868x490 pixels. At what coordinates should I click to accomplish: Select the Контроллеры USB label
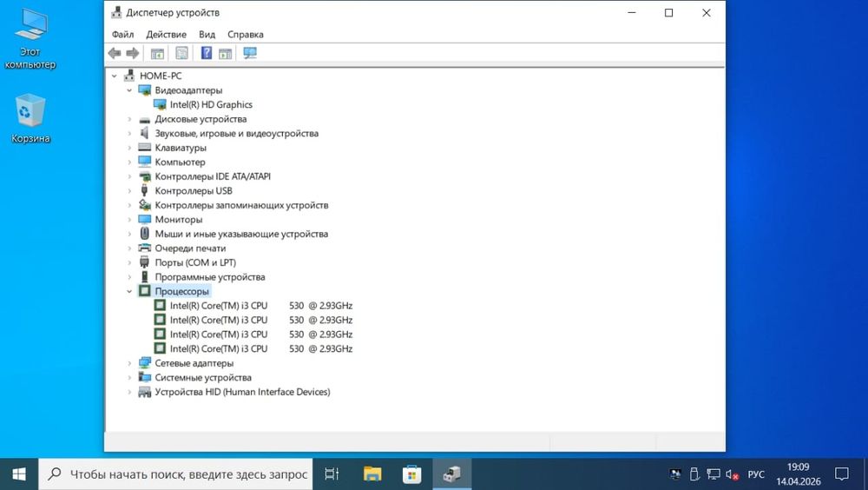194,190
